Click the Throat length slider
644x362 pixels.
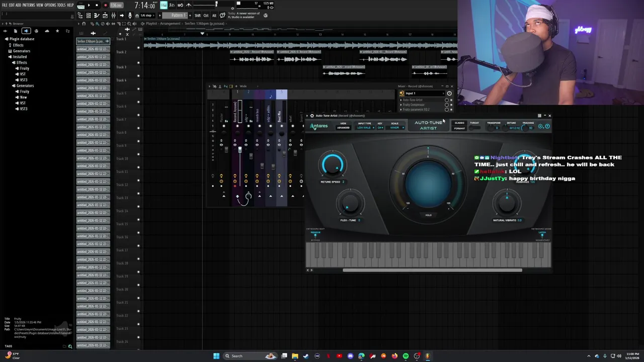click(474, 128)
